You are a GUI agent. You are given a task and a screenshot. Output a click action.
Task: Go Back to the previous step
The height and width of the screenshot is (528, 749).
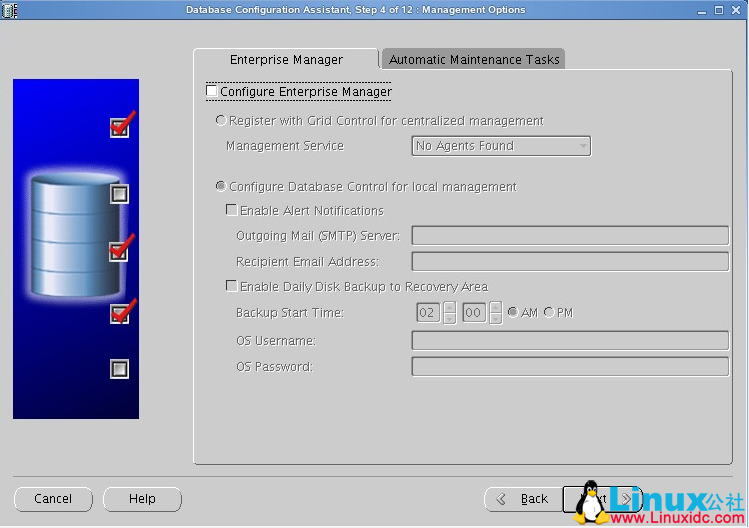[x=522, y=499]
